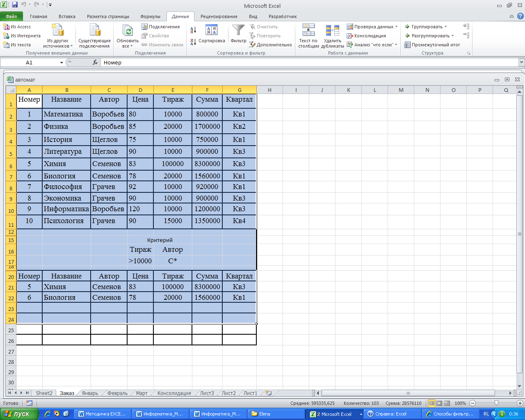Click the From Web (Из Интернета) button
The width and height of the screenshot is (525, 420).
[x=22, y=36]
